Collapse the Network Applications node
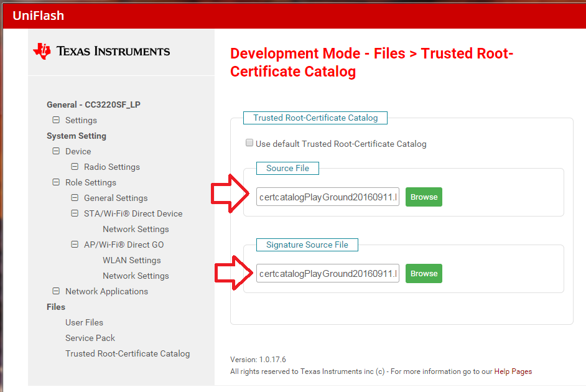This screenshot has width=586, height=392. tap(56, 291)
